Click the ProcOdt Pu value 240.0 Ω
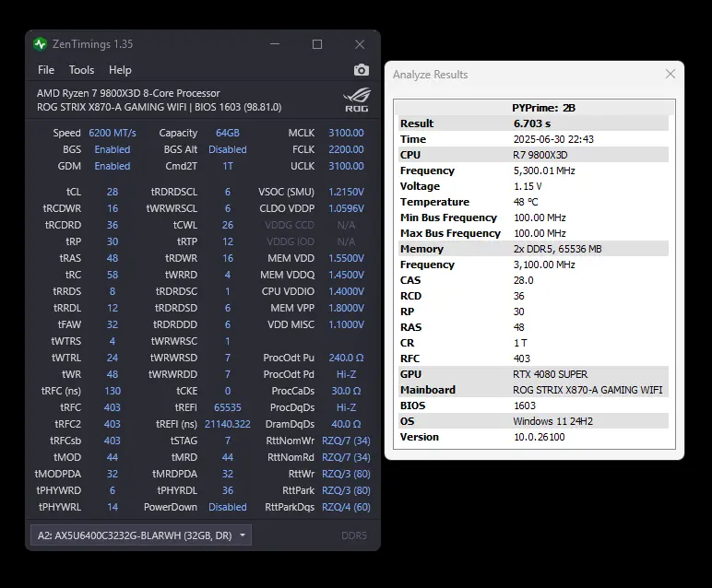The height and width of the screenshot is (588, 712). coord(346,358)
